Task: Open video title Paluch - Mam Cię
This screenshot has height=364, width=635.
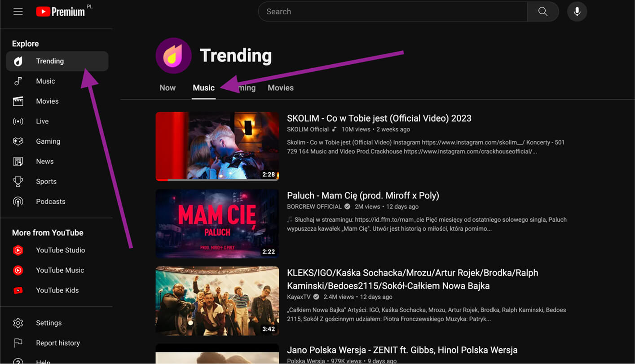Action: (x=363, y=196)
